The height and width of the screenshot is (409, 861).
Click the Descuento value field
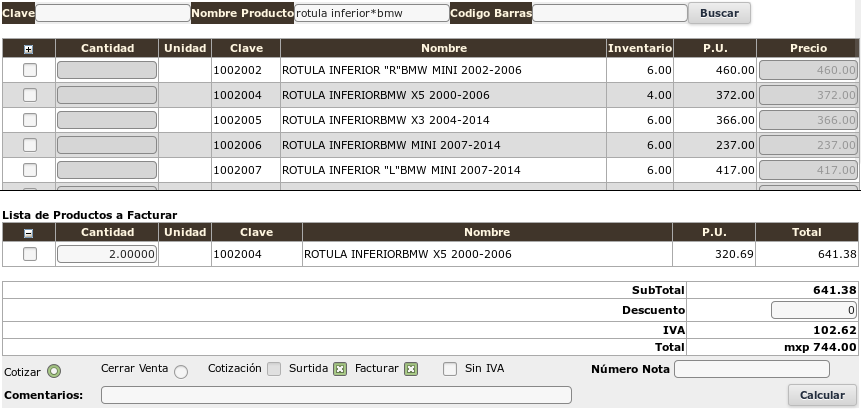(x=814, y=310)
